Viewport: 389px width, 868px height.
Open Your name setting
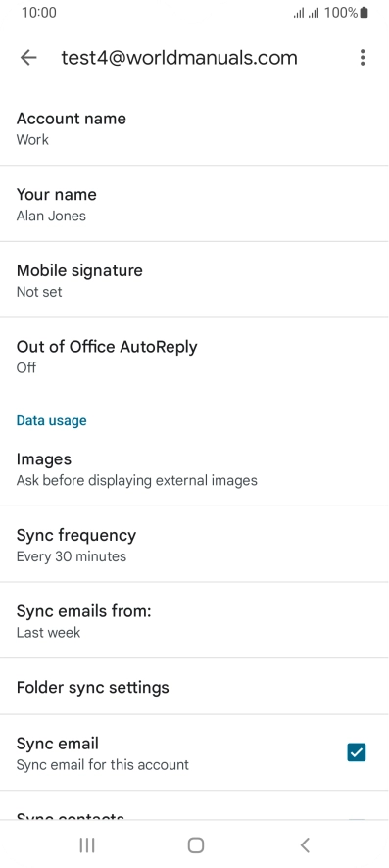(194, 204)
